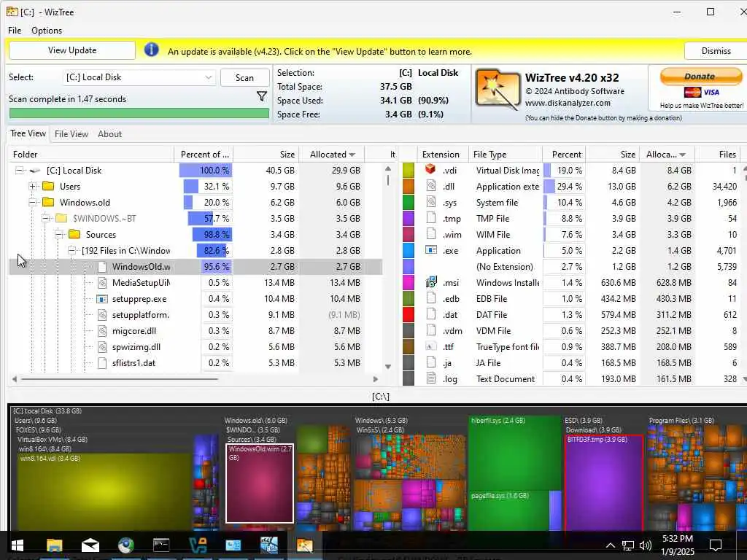The image size is (747, 560).
Task: Click the .log text document icon
Action: [x=431, y=378]
